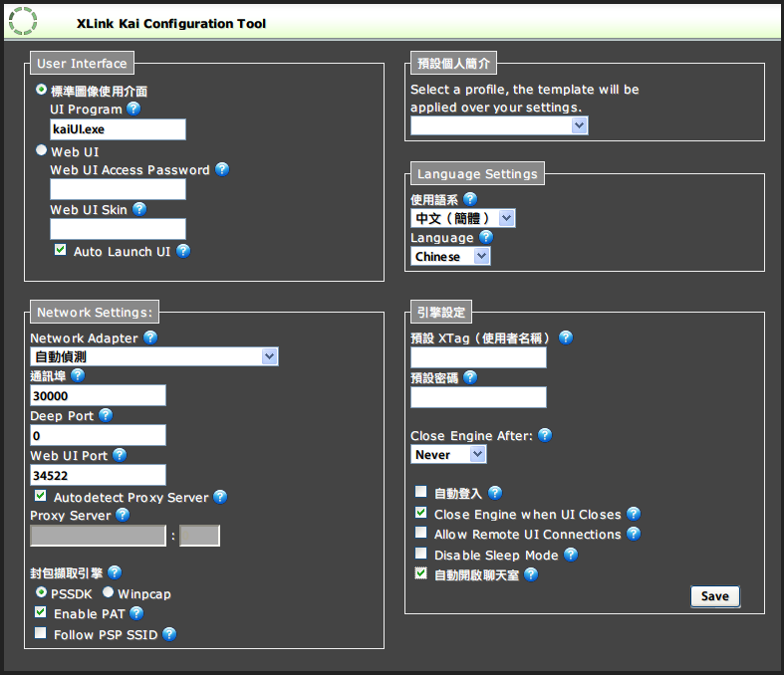
Task: Click help icon beside Disable Sleep Mode
Action: tap(571, 555)
